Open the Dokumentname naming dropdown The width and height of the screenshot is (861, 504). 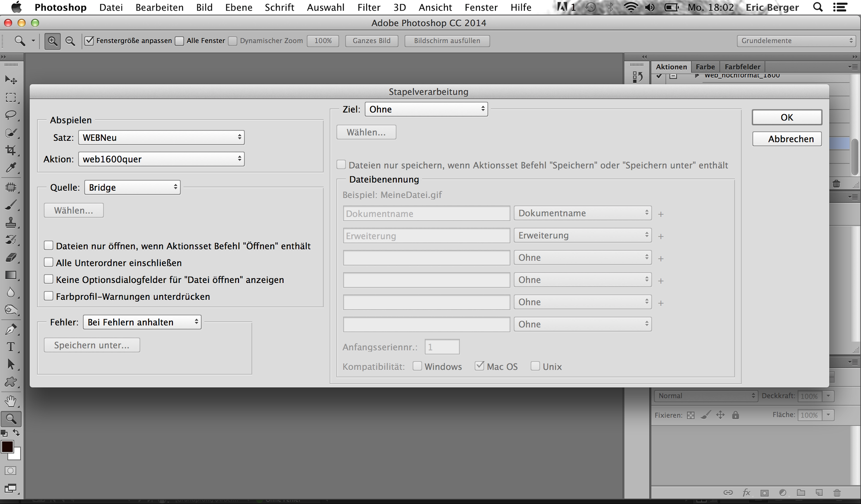[x=583, y=213]
